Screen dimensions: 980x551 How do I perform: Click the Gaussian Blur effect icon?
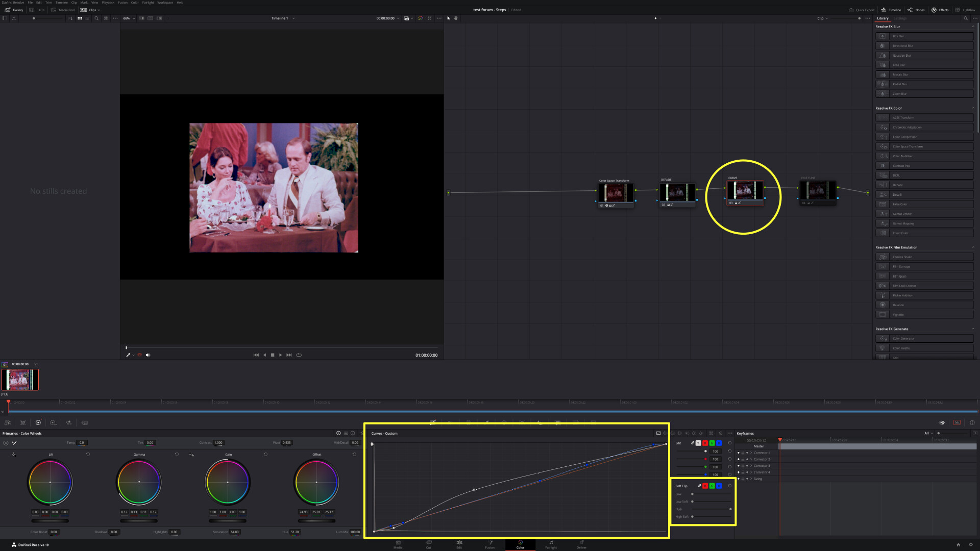point(883,55)
